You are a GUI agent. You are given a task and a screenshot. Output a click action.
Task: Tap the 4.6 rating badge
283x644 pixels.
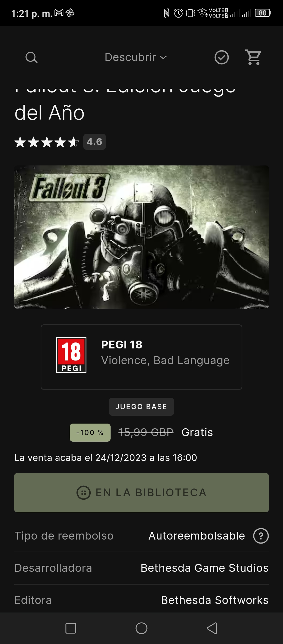coord(95,142)
